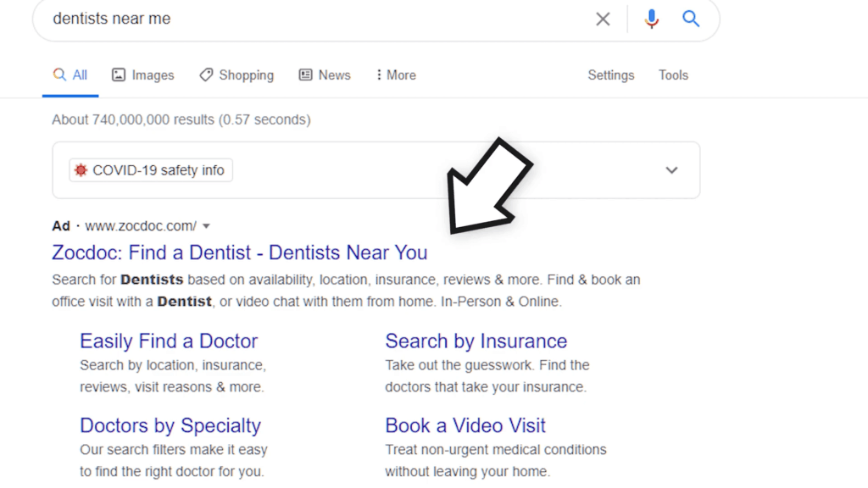Viewport: 868px width, 488px height.
Task: Click the COVID-19 safety info chip
Action: click(151, 170)
